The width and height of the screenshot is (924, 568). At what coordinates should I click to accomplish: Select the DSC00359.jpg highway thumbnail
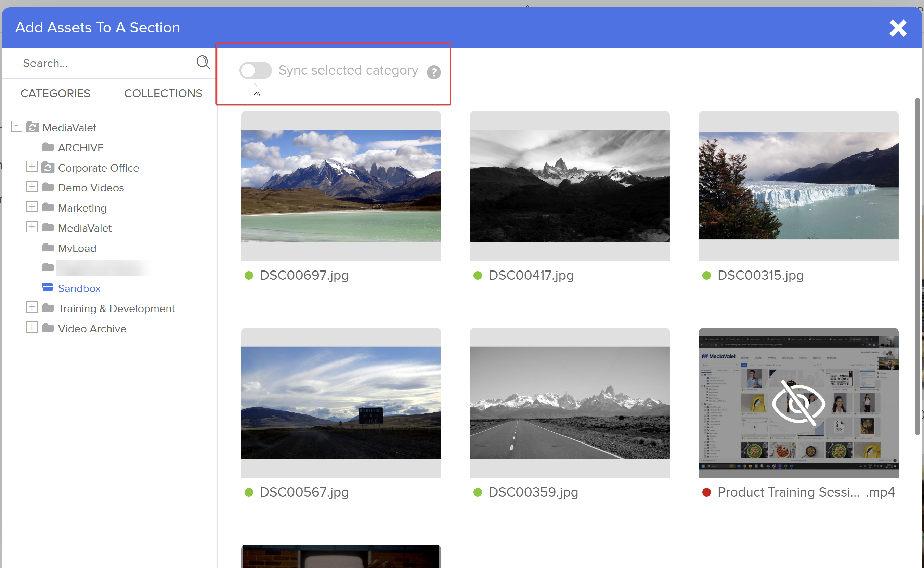570,403
